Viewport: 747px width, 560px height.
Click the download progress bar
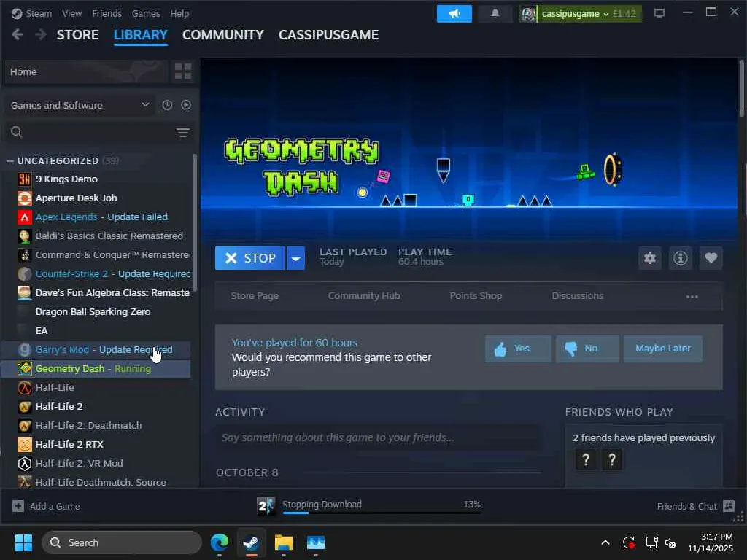tap(381, 513)
